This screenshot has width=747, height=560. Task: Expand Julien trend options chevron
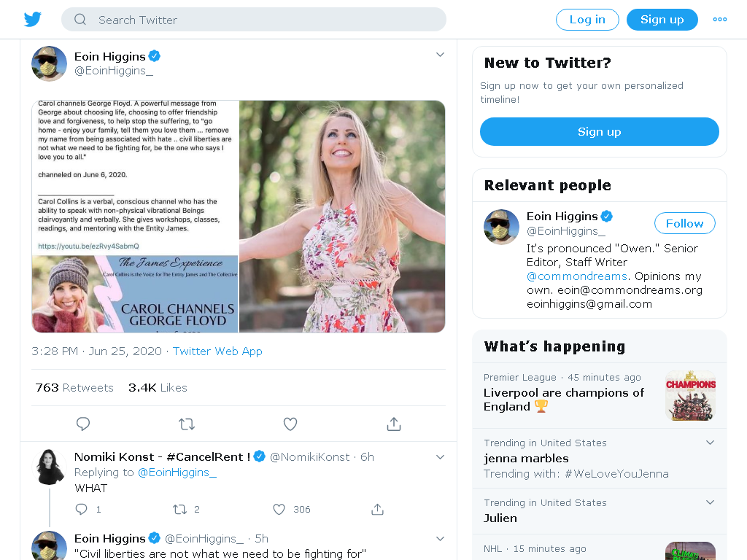[710, 502]
